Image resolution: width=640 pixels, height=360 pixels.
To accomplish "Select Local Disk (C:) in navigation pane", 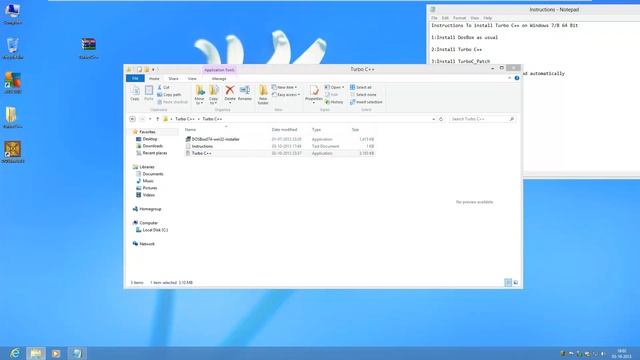I will coord(152,230).
